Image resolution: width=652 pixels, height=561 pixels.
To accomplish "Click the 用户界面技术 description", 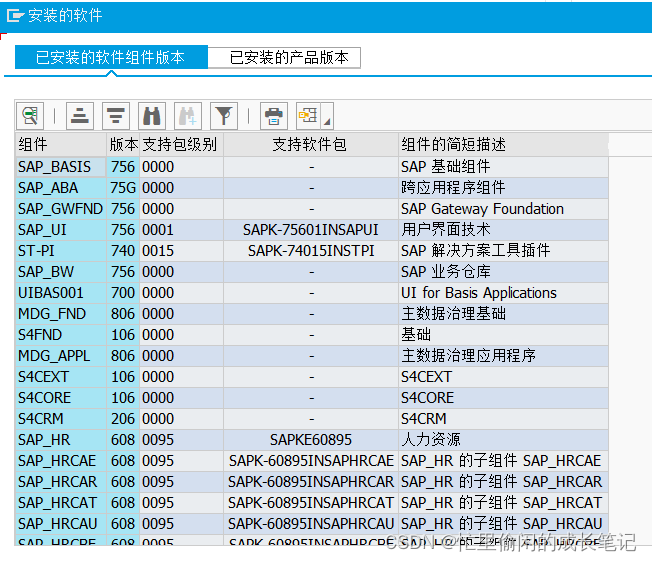I will coord(503,230).
